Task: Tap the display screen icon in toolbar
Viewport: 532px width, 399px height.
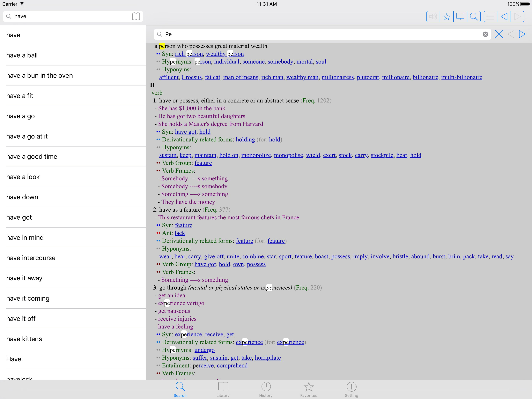Action: point(460,17)
